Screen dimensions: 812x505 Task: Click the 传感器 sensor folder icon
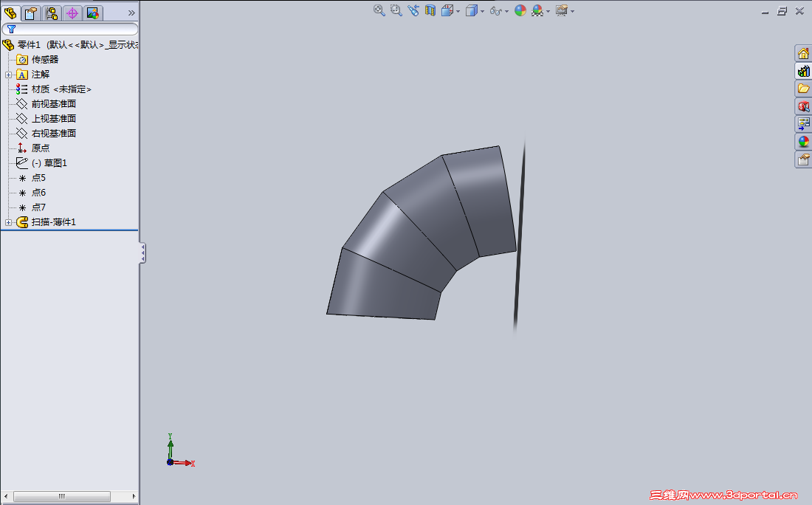coord(21,60)
